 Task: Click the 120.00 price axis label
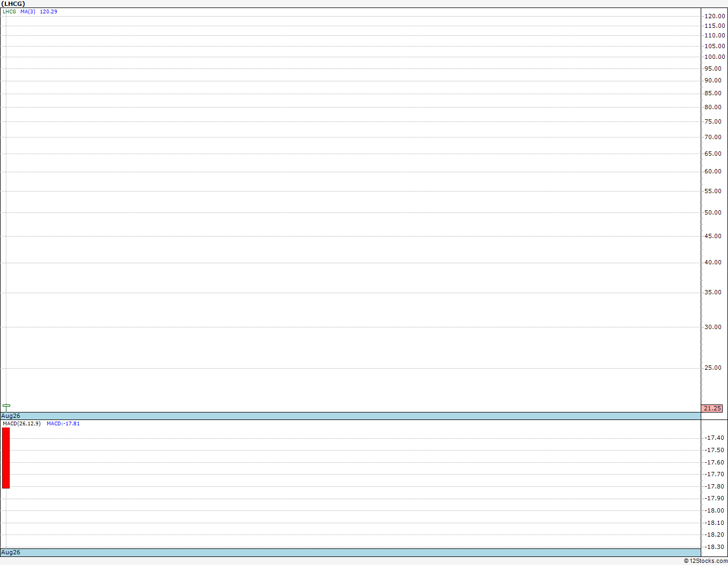point(715,16)
